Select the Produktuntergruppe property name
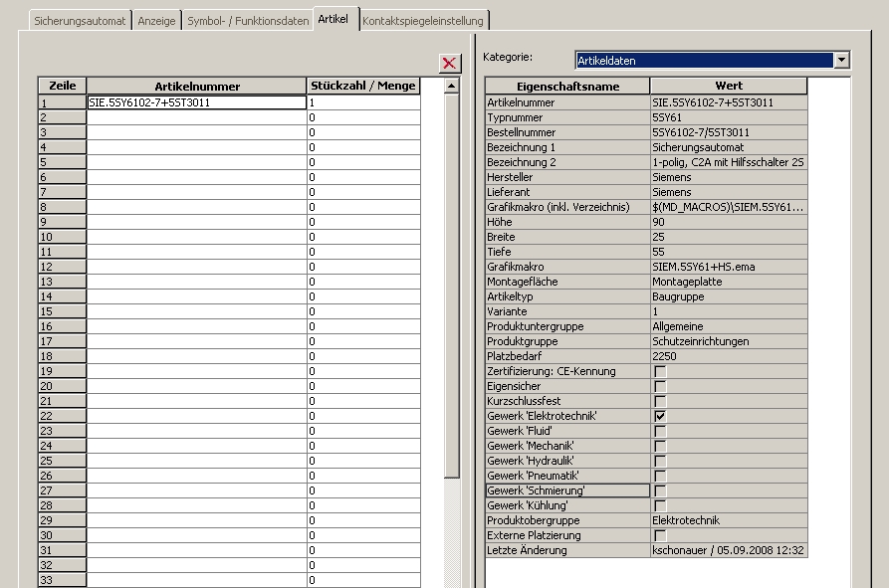Screen dimensions: 889x588 tap(567, 327)
